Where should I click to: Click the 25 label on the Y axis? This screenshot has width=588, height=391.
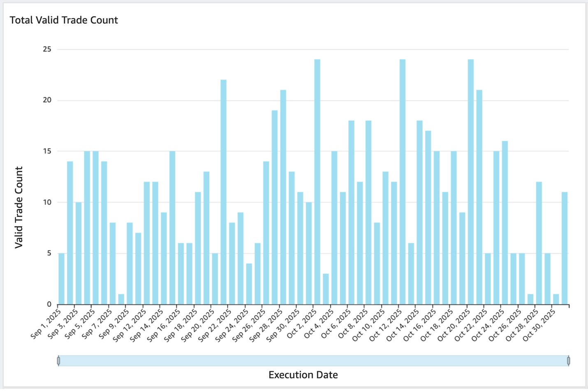(47, 49)
